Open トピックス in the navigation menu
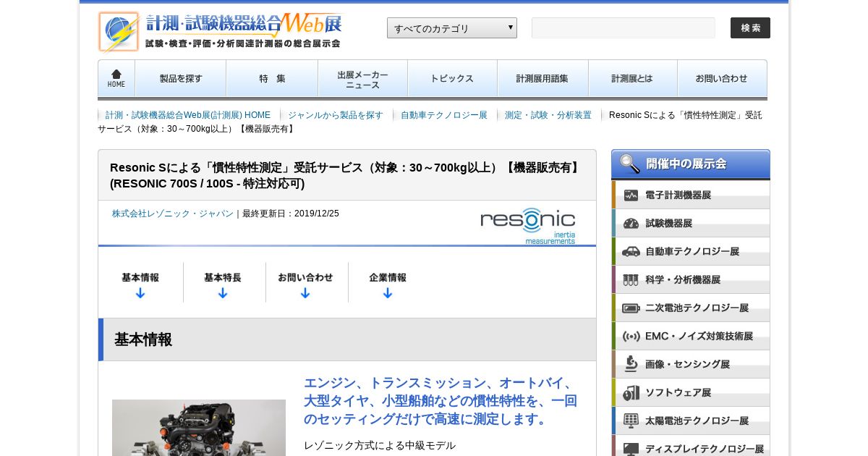This screenshot has height=456, width=868. tap(452, 78)
